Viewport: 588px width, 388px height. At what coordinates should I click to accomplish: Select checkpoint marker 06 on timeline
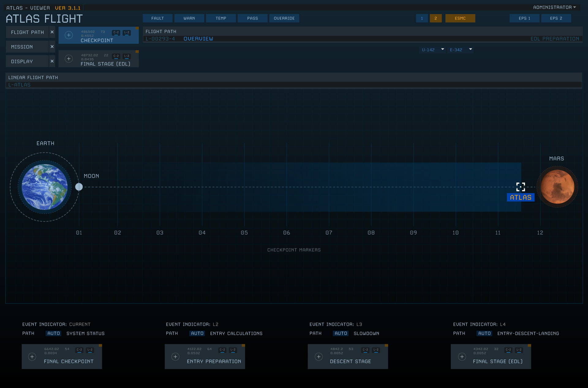286,233
